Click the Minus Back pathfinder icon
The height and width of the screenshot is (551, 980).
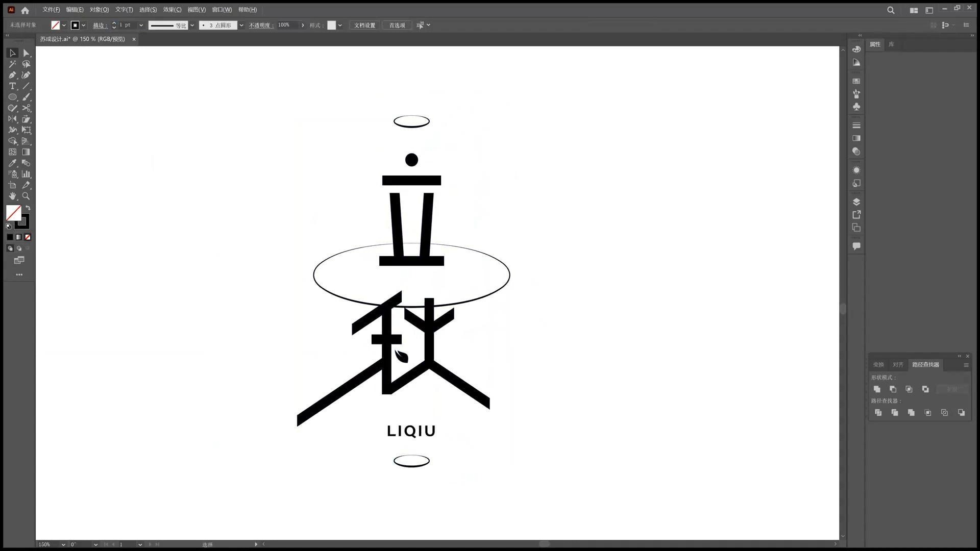[x=962, y=413]
